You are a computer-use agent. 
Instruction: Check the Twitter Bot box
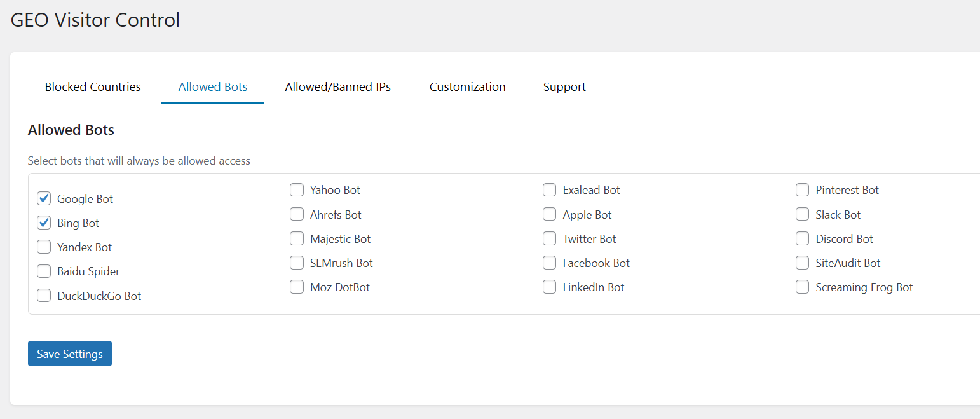pos(550,238)
